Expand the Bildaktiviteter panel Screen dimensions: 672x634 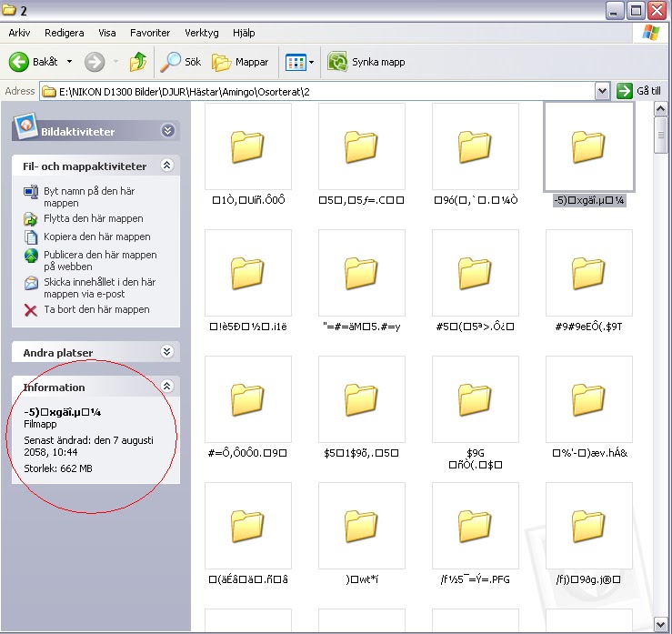167,131
